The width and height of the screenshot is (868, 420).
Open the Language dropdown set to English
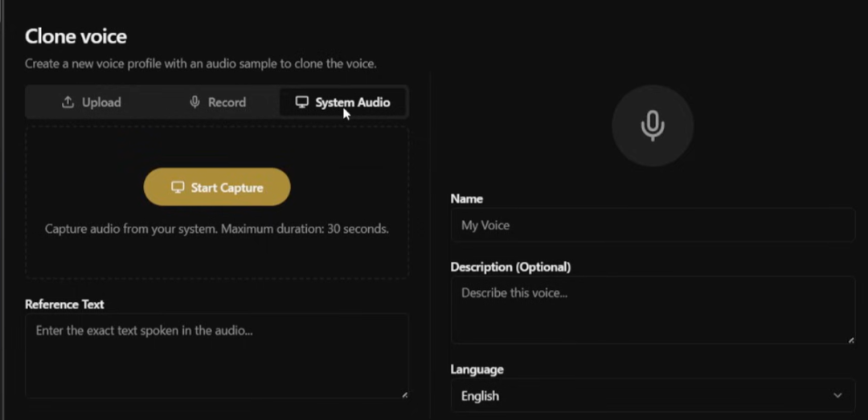click(652, 396)
